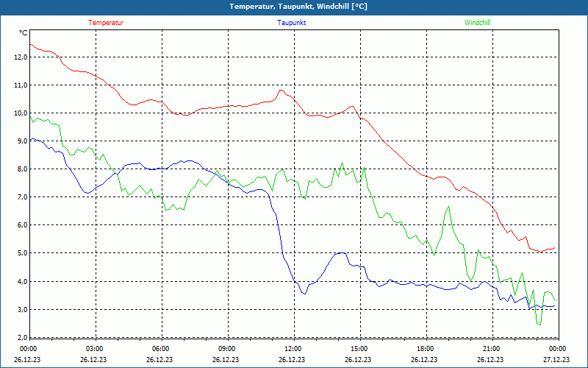Click the 21:00 time axis label
This screenshot has width=588, height=368.
click(x=490, y=349)
